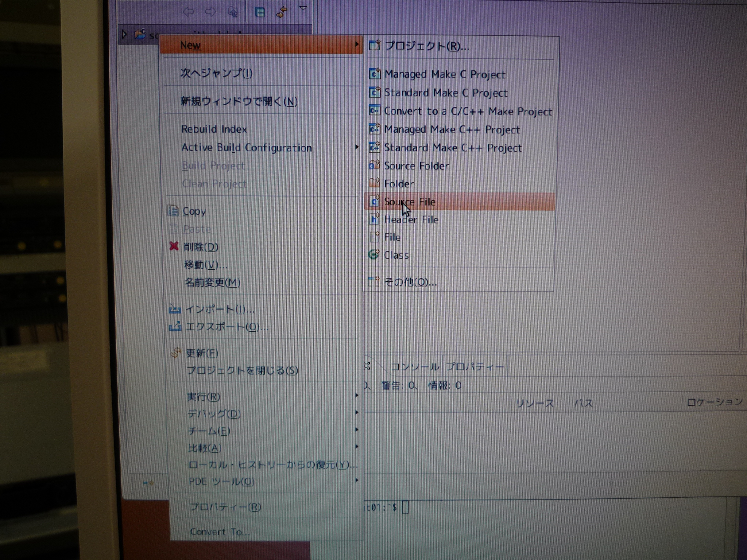Viewport: 747px width, 560px height.
Task: Switch to the プロパティー tab
Action: tap(475, 366)
